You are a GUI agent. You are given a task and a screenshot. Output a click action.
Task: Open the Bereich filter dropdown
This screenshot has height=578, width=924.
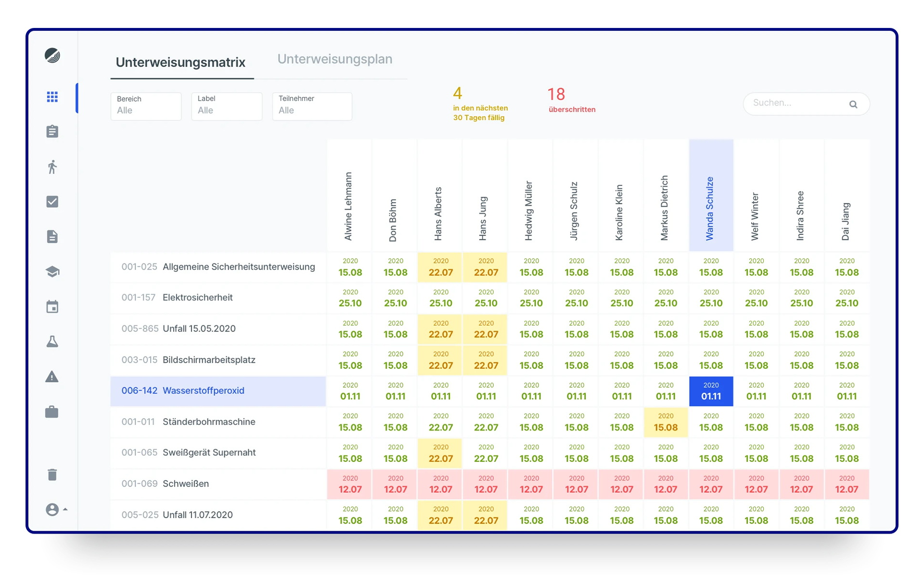tap(146, 106)
